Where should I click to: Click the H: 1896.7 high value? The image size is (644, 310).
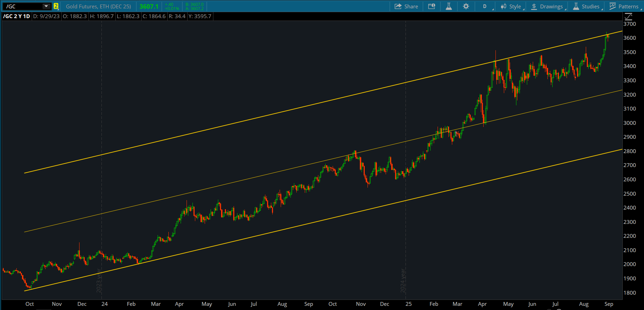(x=102, y=16)
